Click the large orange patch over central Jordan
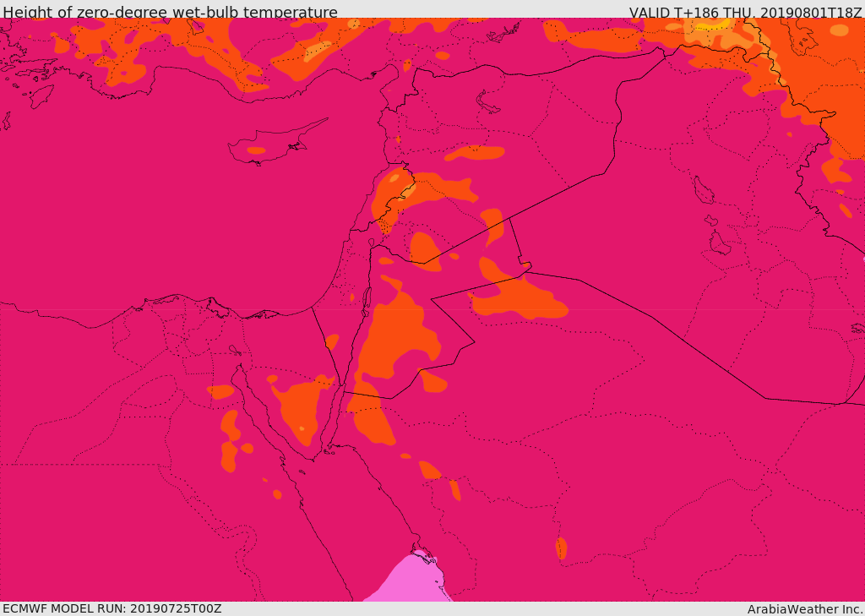 pyautogui.click(x=398, y=336)
